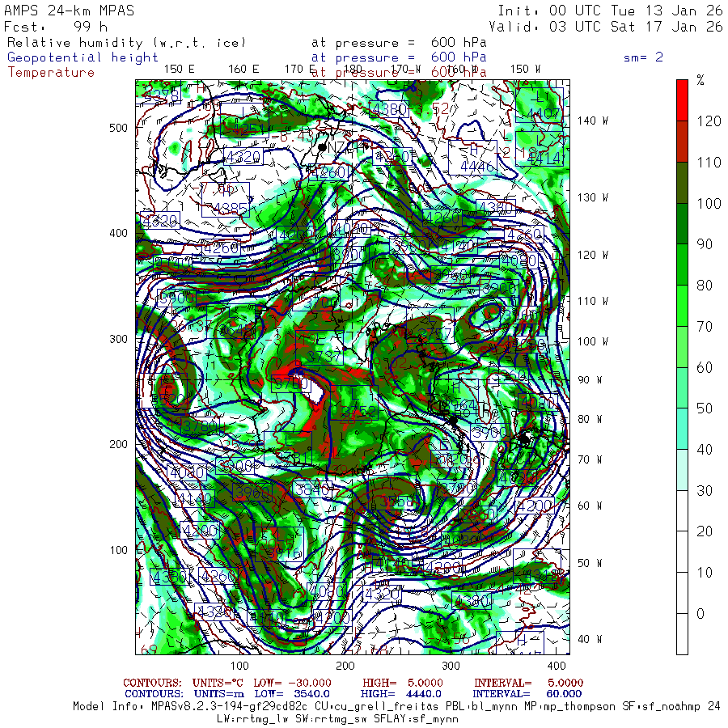Click the '200' label on the bottom axis
728x728 pixels.
pyautogui.click(x=345, y=666)
